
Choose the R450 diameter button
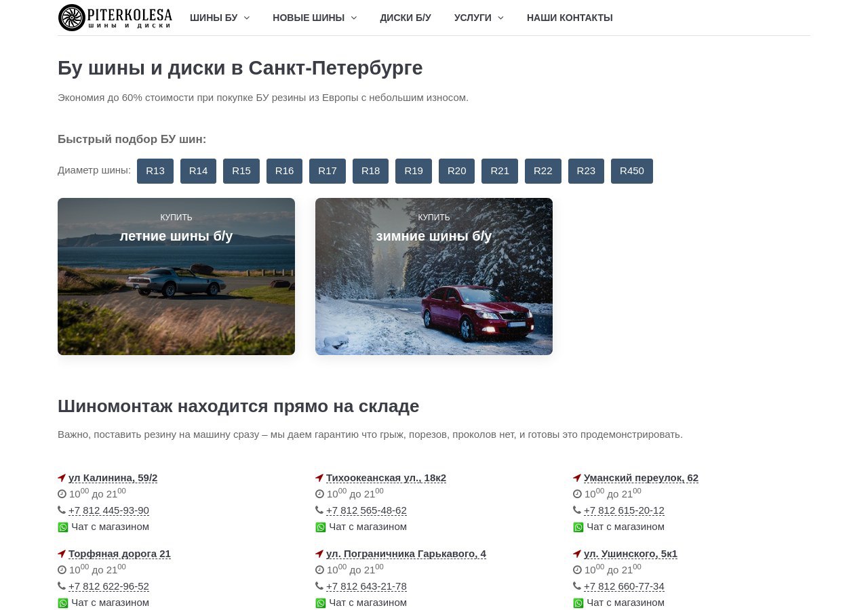tap(632, 171)
